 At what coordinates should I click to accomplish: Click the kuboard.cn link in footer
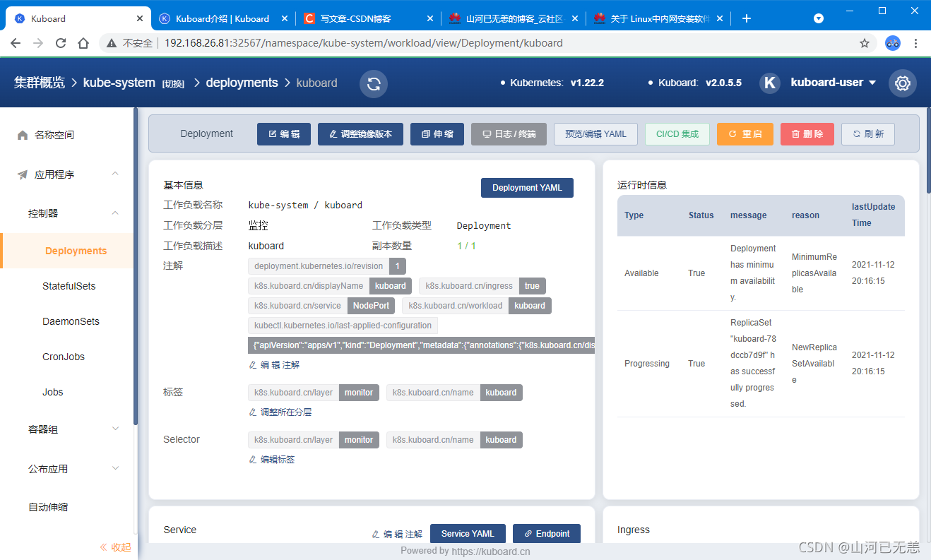pyautogui.click(x=491, y=552)
